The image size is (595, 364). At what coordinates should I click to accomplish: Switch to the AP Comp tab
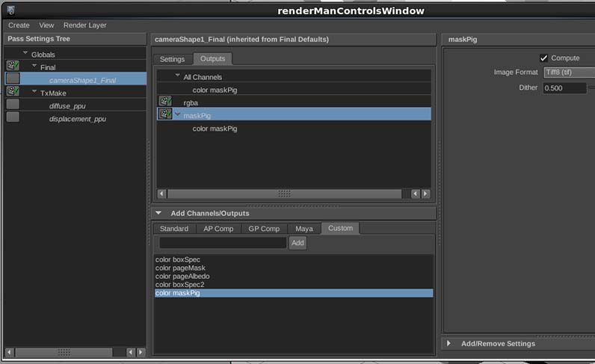point(218,229)
